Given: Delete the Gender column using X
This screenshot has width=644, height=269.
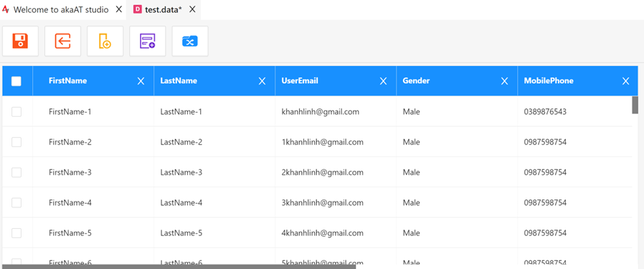Looking at the screenshot, I should click(x=504, y=81).
